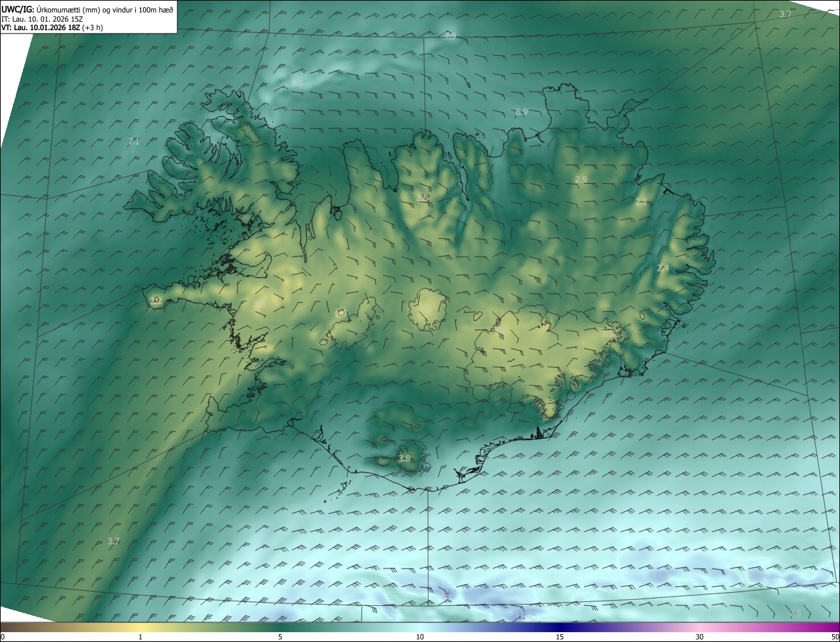The image size is (840, 642).
Task: Click the 15 tick on the color scale
Action: [560, 637]
